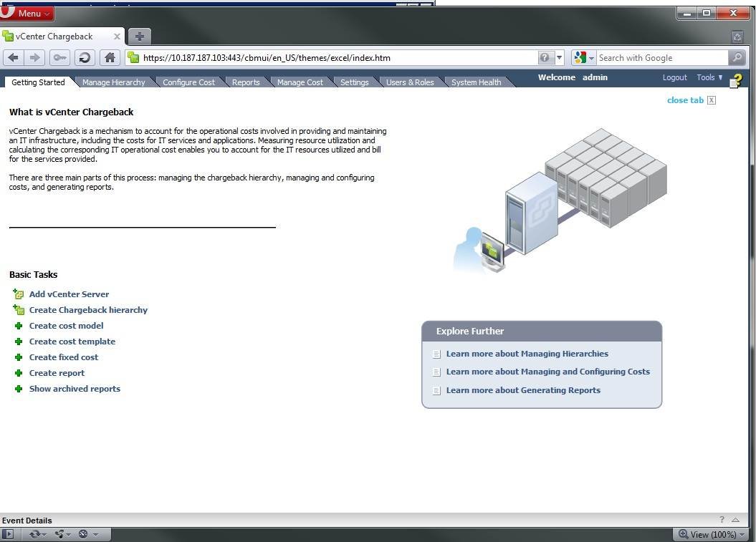756x542 pixels.
Task: Click the browser Back arrow
Action: pyautogui.click(x=14, y=58)
